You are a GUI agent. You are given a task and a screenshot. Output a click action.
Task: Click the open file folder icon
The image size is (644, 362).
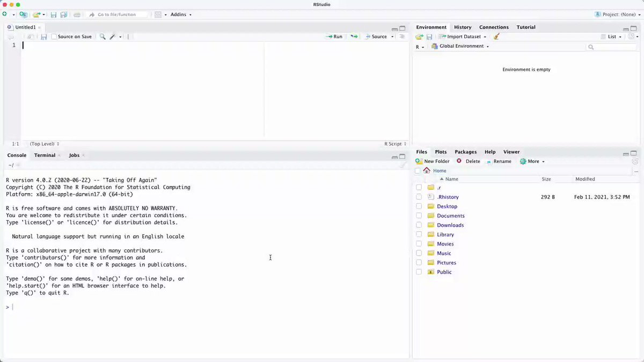[x=36, y=14]
